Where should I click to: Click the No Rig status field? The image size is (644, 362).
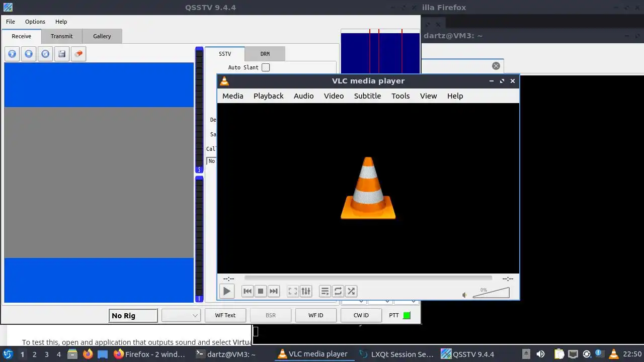[133, 315]
